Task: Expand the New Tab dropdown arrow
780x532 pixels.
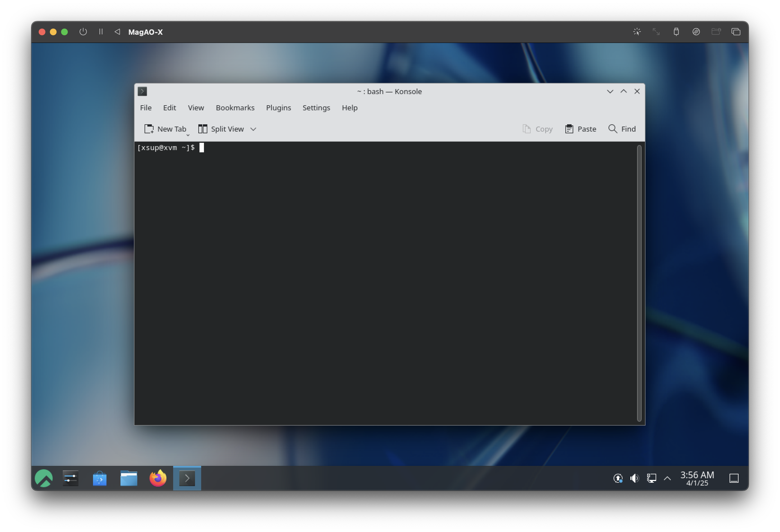Action: pyautogui.click(x=188, y=135)
